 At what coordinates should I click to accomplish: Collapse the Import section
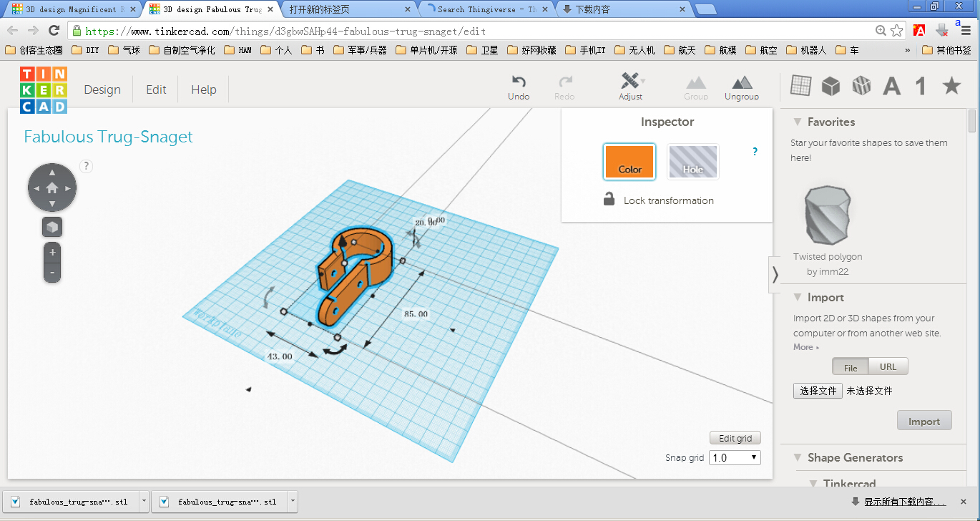point(798,298)
